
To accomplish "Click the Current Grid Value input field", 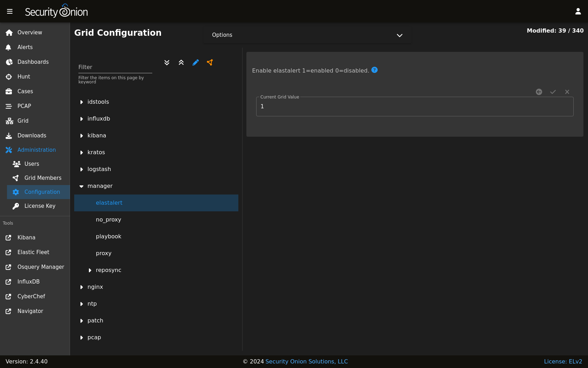I will 415,107.
